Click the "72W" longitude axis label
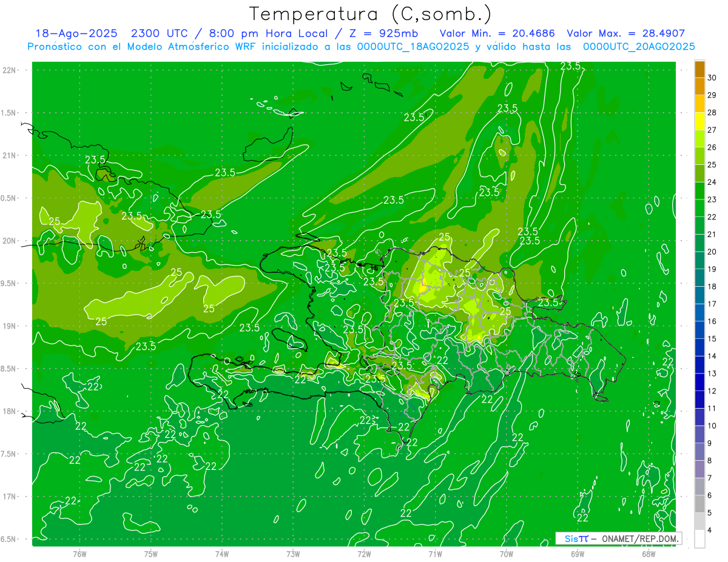 [x=364, y=554]
